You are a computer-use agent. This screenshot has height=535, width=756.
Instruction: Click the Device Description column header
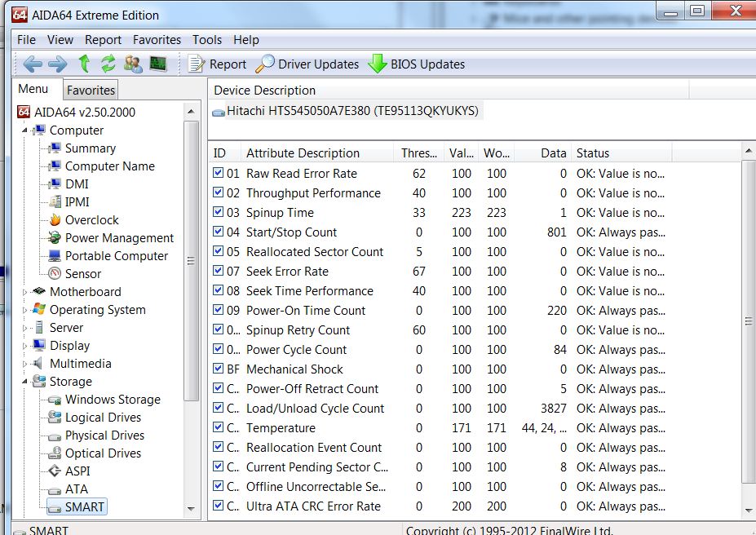(x=449, y=91)
